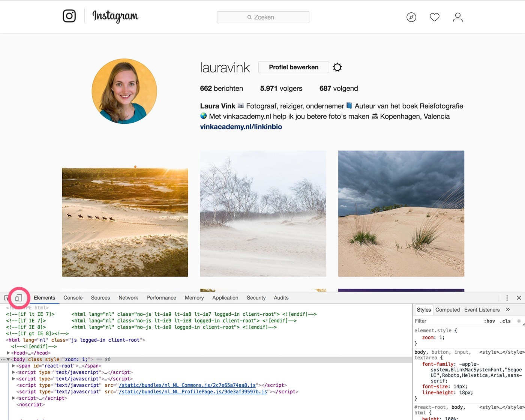Open the Explore compass icon
Viewport: 525px width, 420px height.
tap(411, 17)
